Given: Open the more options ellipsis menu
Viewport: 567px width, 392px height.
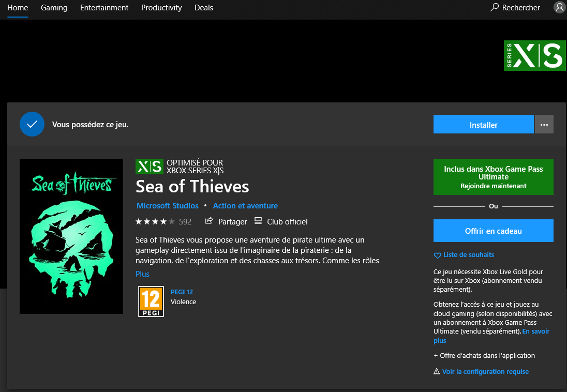Looking at the screenshot, I should 544,125.
